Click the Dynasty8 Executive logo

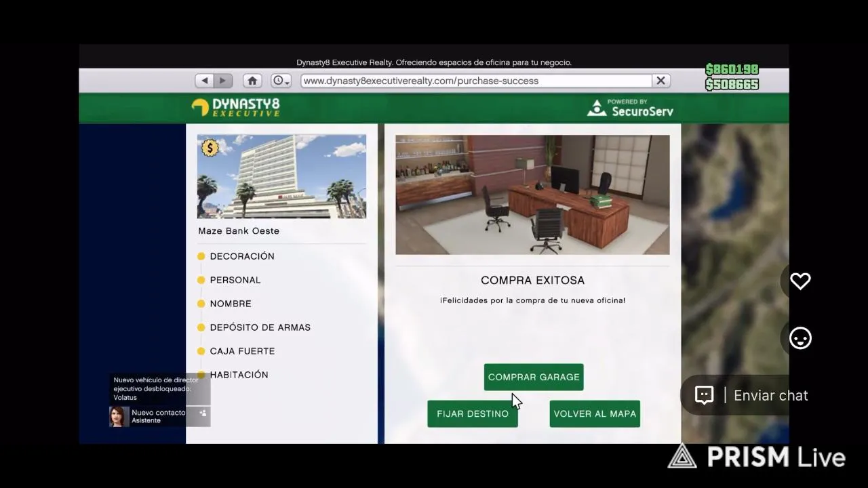click(235, 107)
